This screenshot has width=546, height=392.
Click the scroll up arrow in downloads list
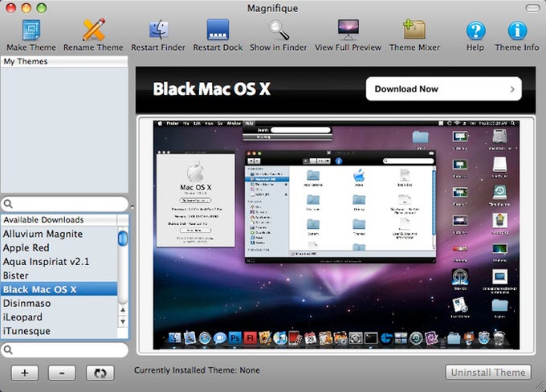(123, 310)
